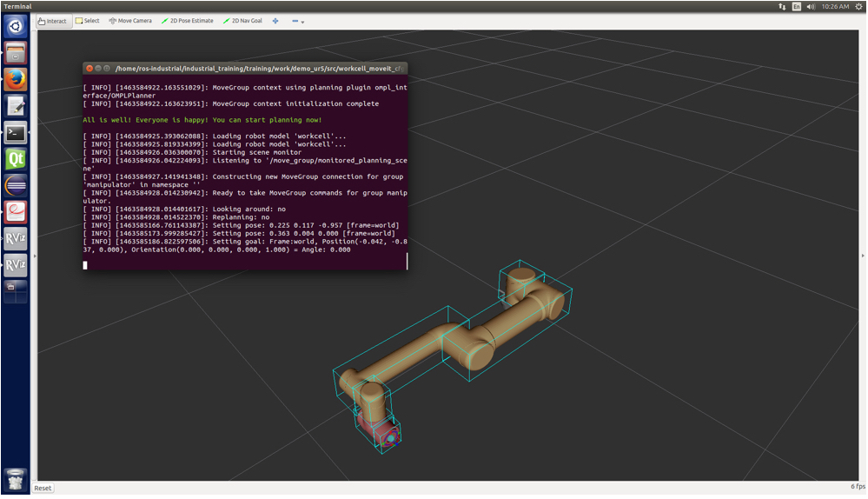Expand the left panel collapse arrow

(35, 256)
